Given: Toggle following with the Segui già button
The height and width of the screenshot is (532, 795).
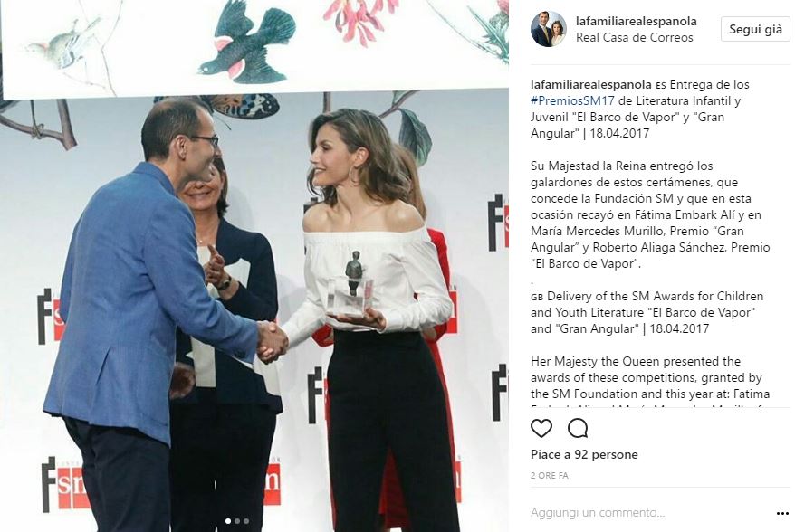Looking at the screenshot, I should click(755, 29).
